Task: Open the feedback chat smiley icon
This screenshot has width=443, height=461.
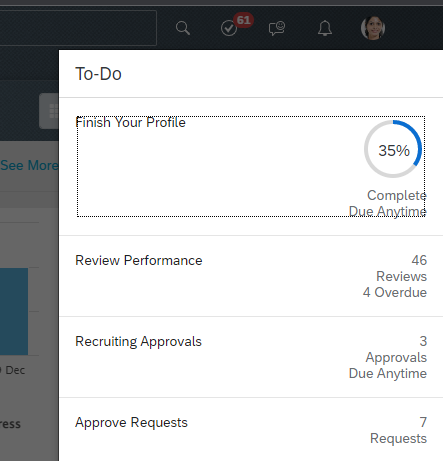Action: pos(277,28)
